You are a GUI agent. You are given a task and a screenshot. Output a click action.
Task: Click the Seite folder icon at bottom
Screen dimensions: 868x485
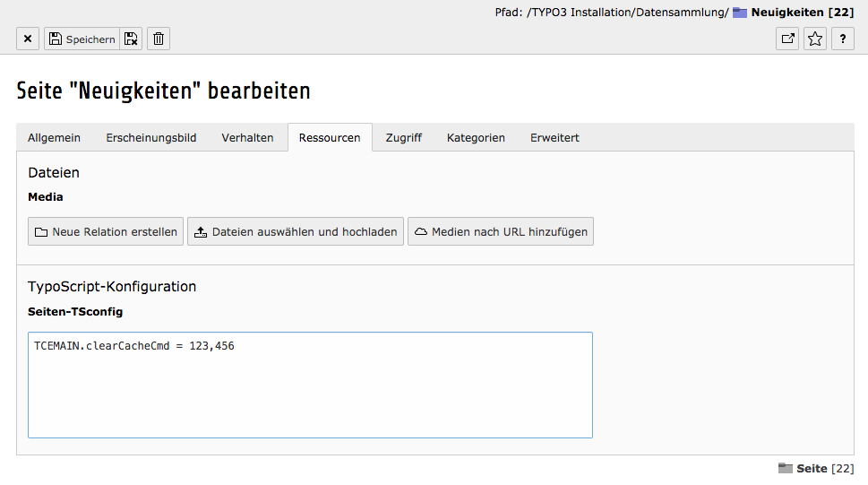click(x=786, y=468)
